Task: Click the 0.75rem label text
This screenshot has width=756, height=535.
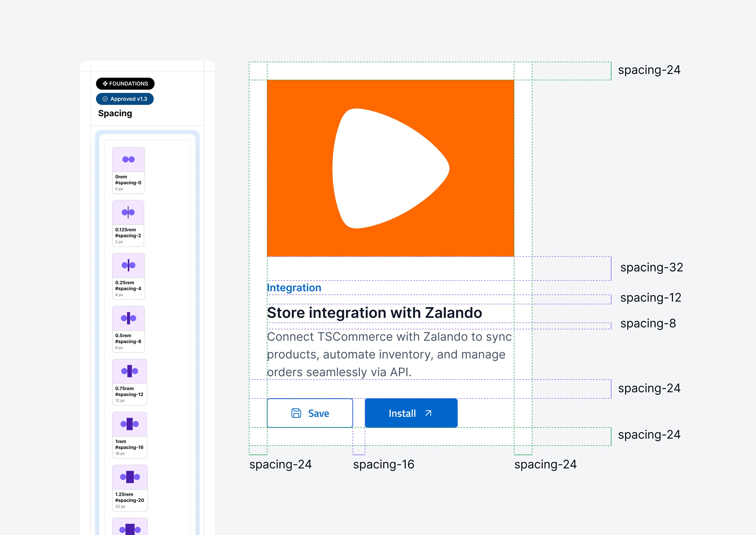Action: coord(125,388)
